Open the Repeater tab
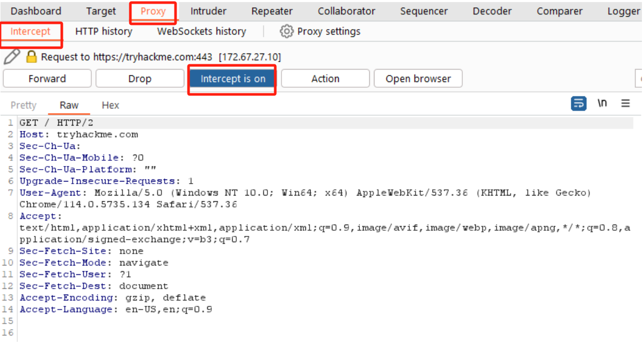 (x=272, y=11)
